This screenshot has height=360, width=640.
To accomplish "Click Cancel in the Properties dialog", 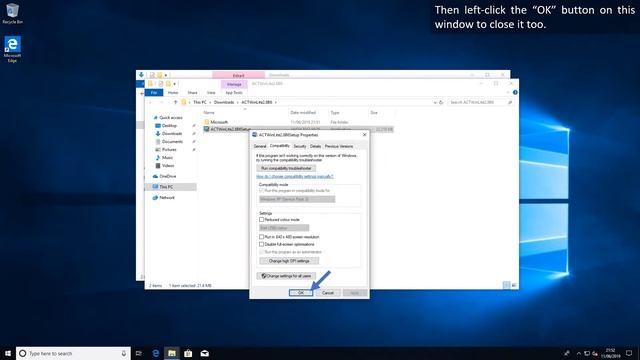I will click(328, 293).
